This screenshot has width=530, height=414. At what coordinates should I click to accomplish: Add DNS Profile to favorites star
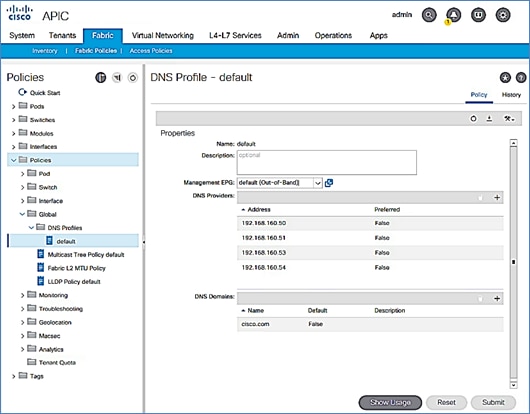point(505,78)
